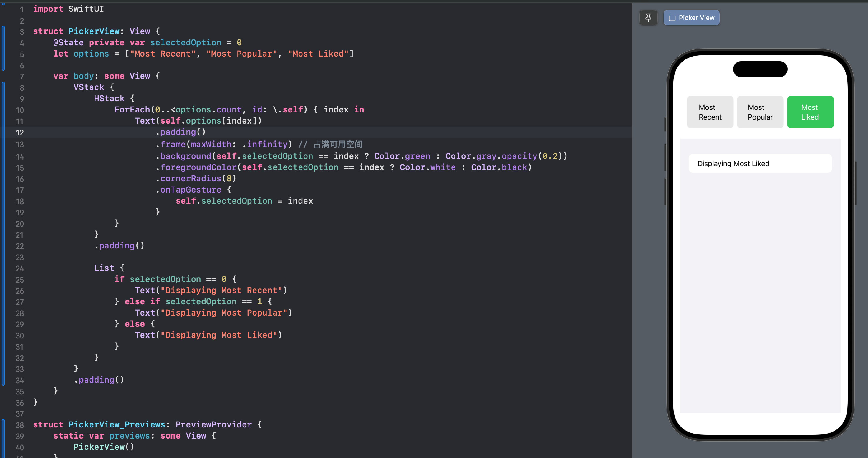This screenshot has height=458, width=868.
Task: Click the Chinese comment on line 13
Action: [330, 144]
